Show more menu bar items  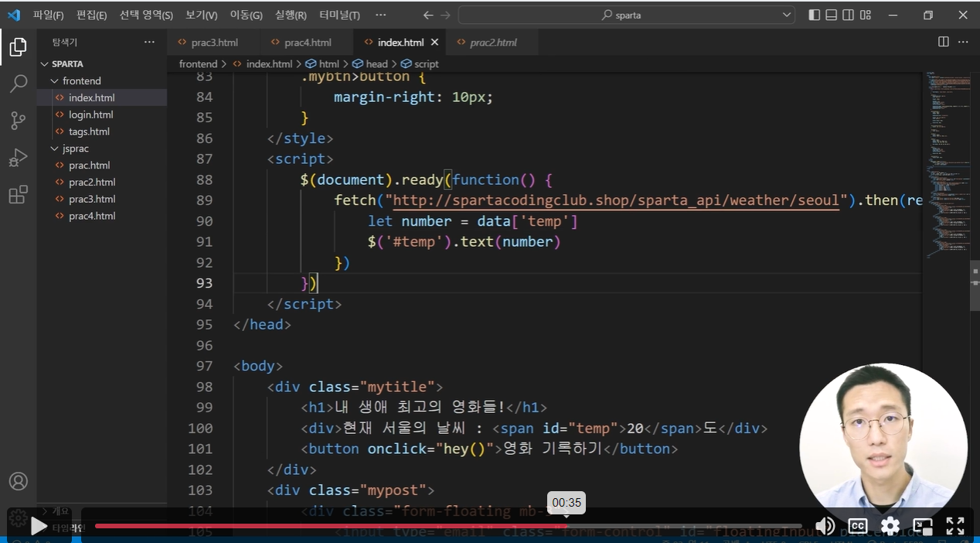click(x=380, y=15)
